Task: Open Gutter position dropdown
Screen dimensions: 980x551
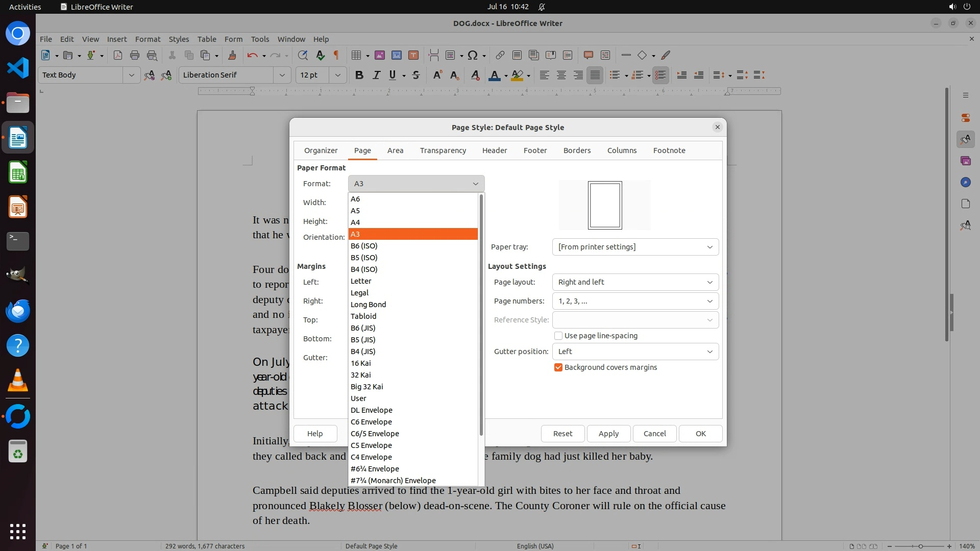Action: (635, 352)
